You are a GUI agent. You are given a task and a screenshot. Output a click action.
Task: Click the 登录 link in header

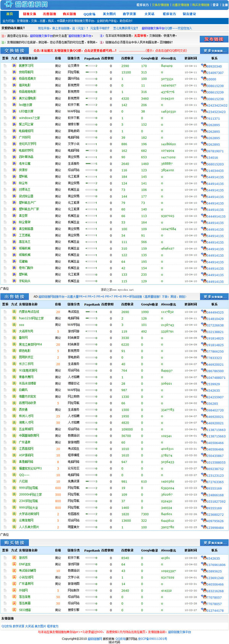click(216, 5)
